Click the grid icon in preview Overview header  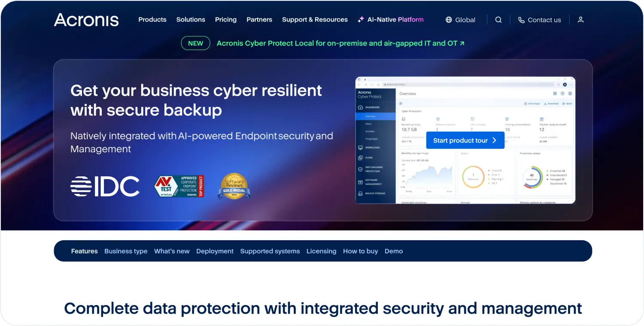(x=555, y=94)
